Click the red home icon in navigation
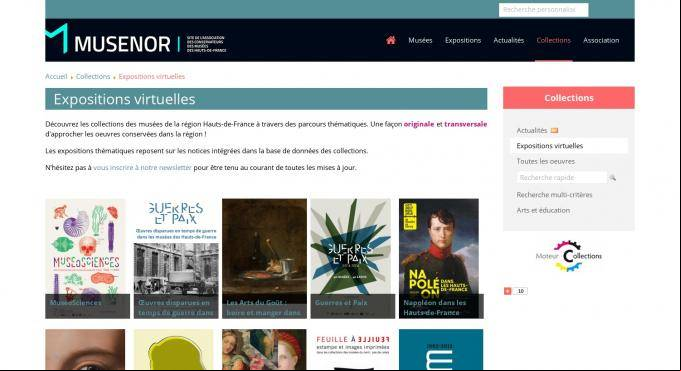 [391, 40]
